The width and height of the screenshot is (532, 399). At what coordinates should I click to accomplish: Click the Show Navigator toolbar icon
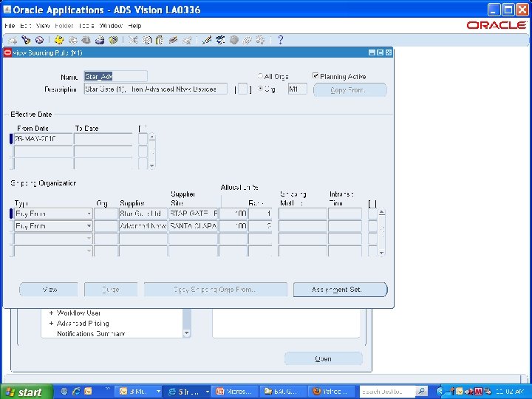(x=39, y=41)
